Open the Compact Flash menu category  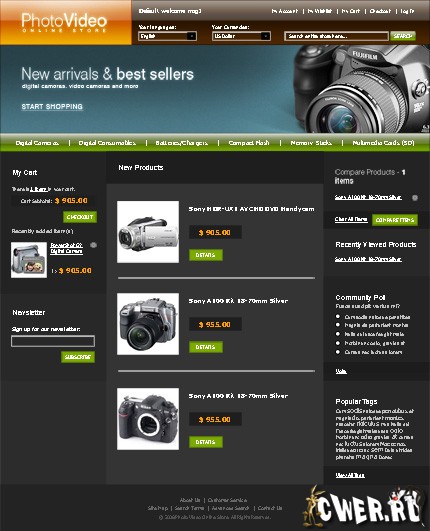[x=249, y=143]
